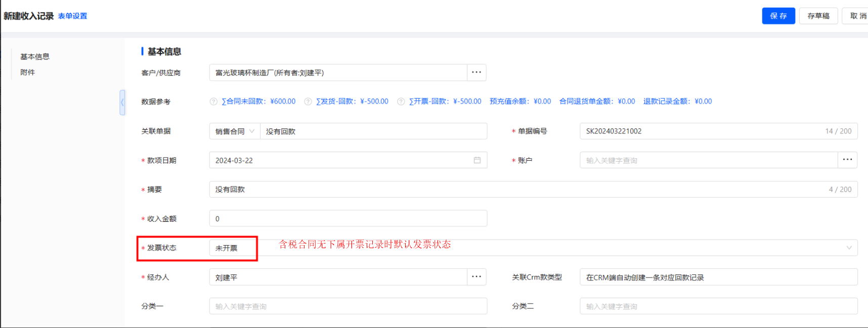Click the 单据编号 field SK202403221002
The width and height of the screenshot is (868, 328).
click(718, 131)
